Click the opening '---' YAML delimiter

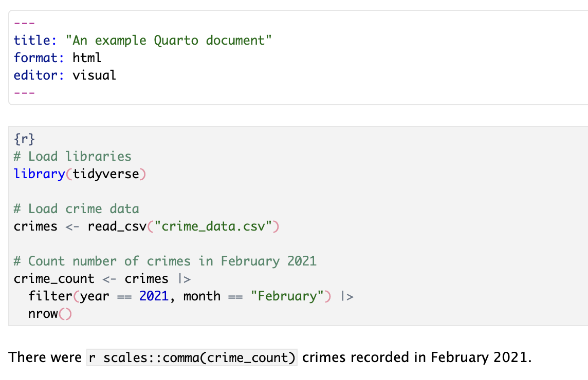click(24, 23)
